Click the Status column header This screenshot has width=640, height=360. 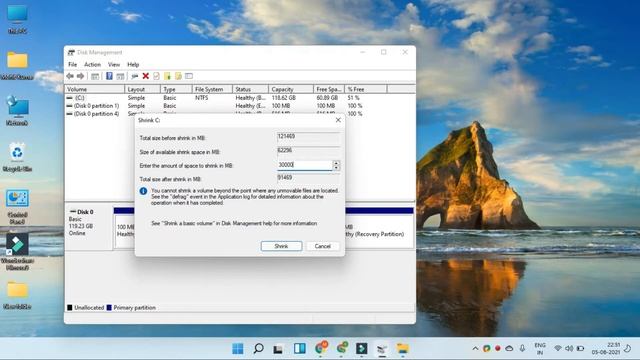pos(250,89)
